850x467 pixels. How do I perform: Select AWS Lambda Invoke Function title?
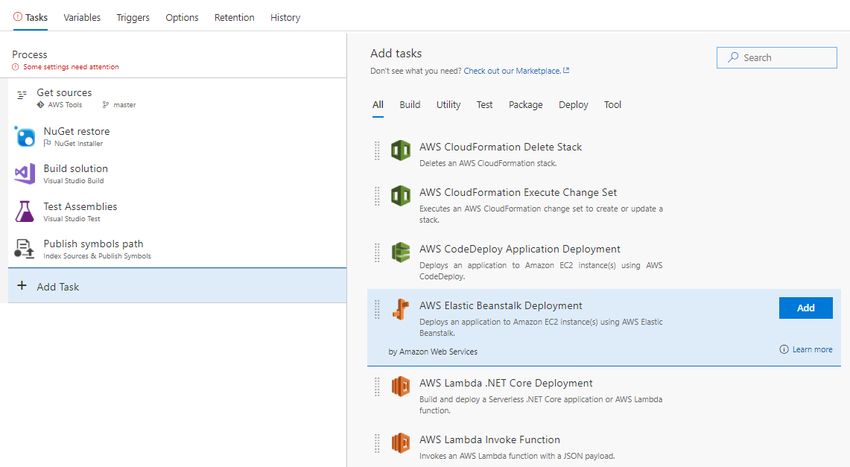coord(490,439)
